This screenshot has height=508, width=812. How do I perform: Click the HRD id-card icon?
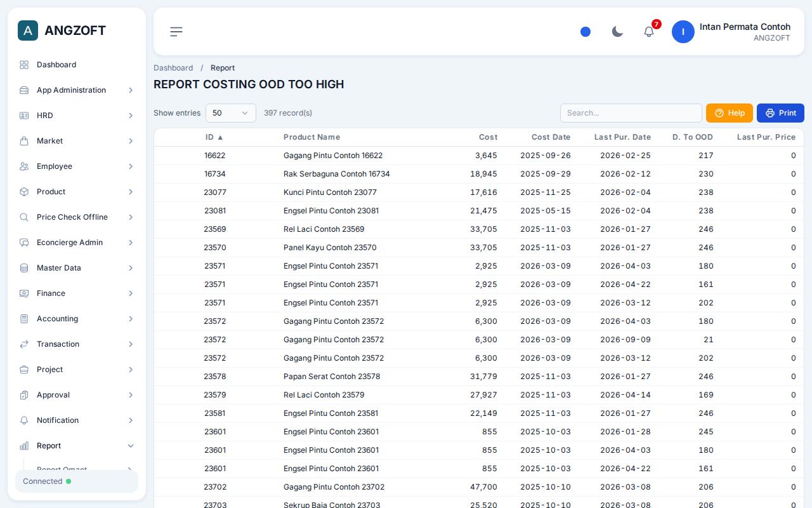click(24, 116)
